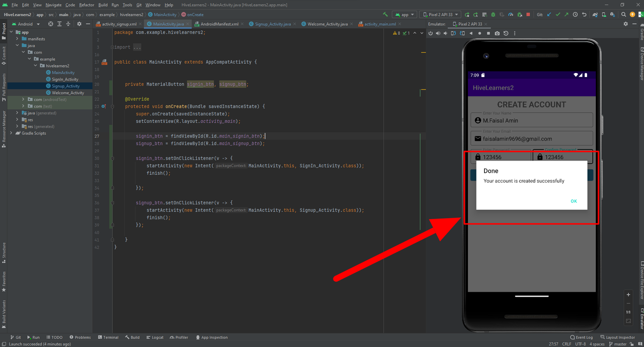Expand the res folder

[x=18, y=120]
